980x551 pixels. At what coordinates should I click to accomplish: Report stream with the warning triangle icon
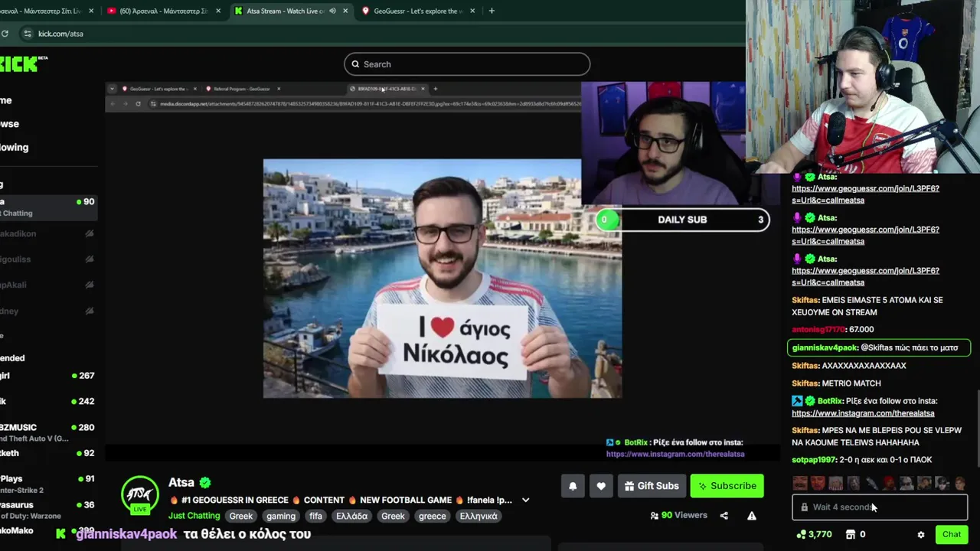click(x=752, y=516)
